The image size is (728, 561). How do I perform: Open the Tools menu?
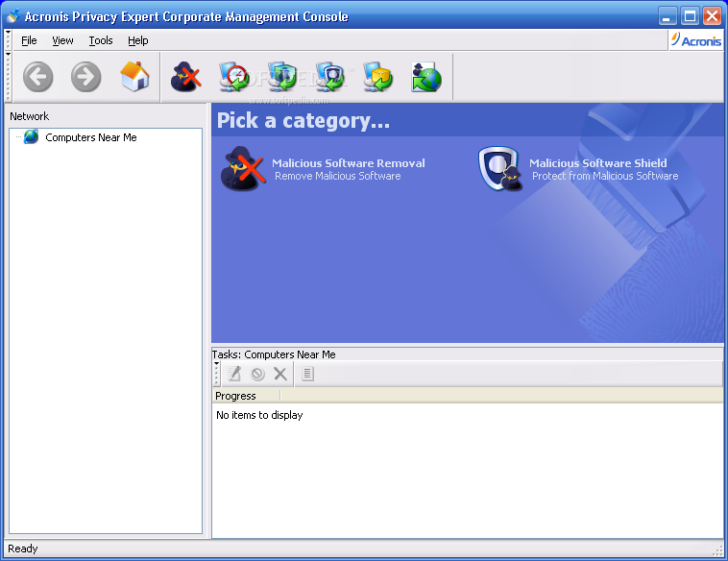pyautogui.click(x=101, y=41)
